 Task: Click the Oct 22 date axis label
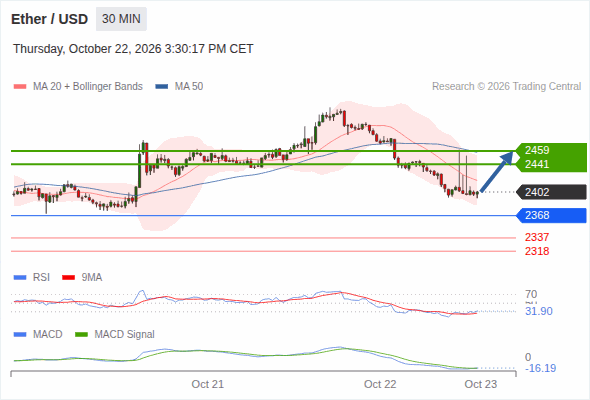click(380, 384)
